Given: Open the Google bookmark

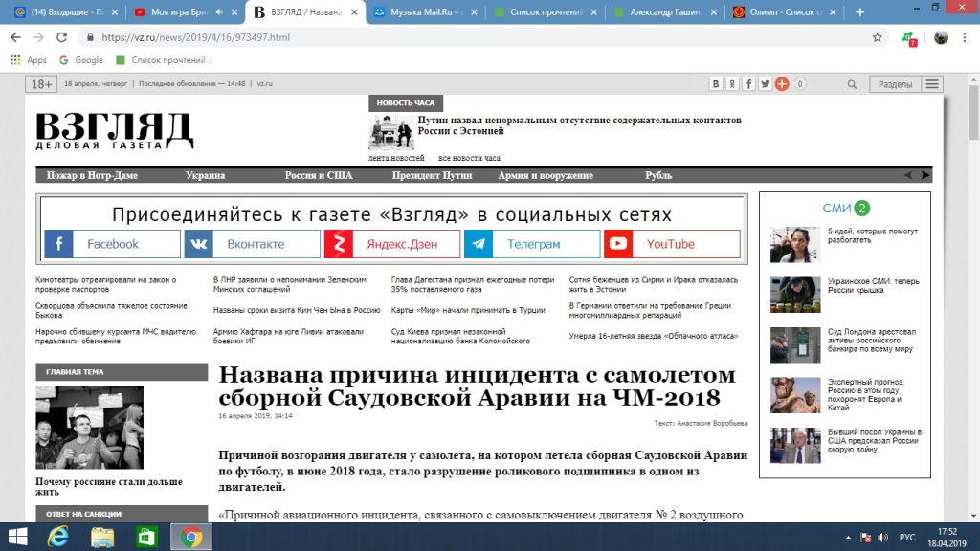Looking at the screenshot, I should [81, 60].
